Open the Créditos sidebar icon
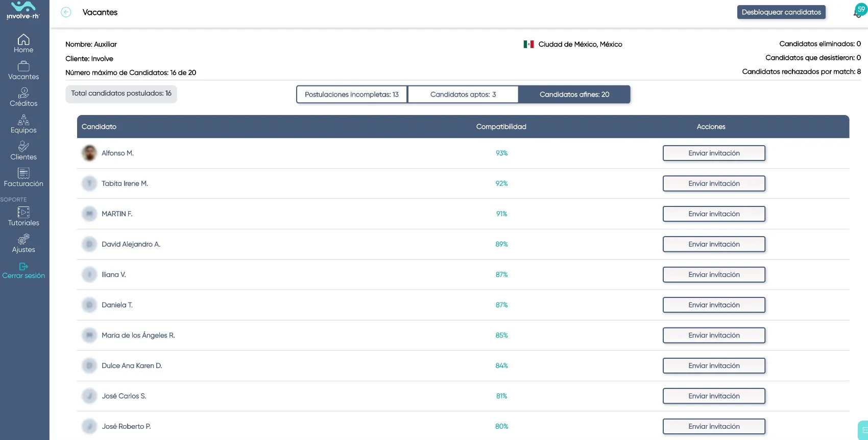 pyautogui.click(x=23, y=92)
